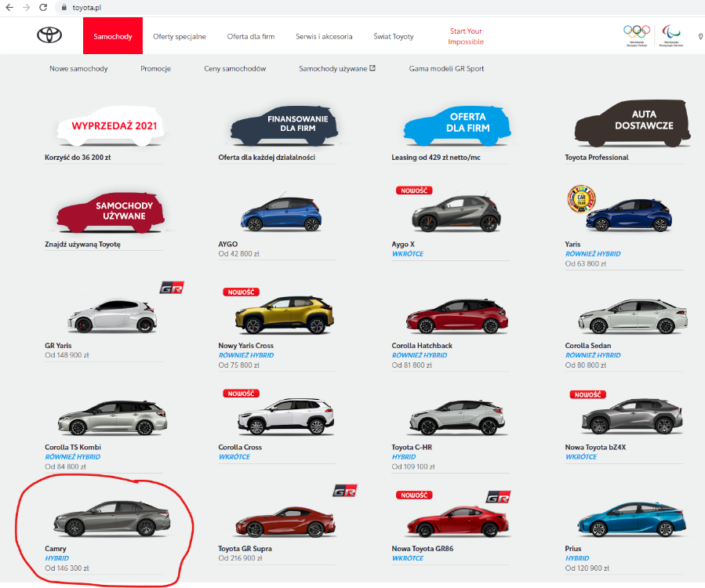Click the toyota.pl address bar
Viewport: 705px width, 588px height.
pos(378,8)
